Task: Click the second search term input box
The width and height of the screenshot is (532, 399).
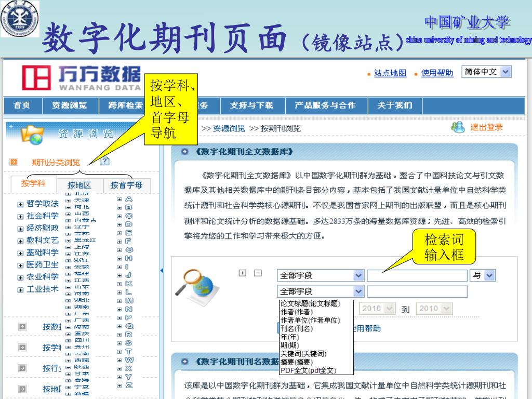Action: click(x=417, y=291)
